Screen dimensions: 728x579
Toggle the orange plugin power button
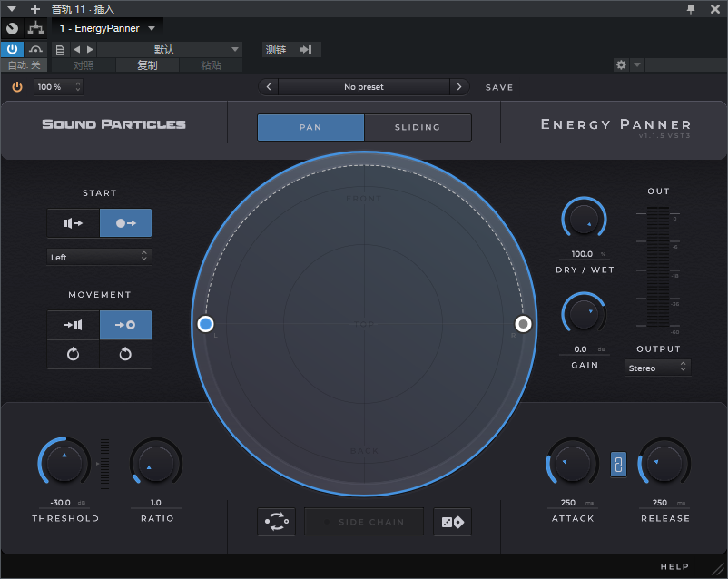pos(17,87)
